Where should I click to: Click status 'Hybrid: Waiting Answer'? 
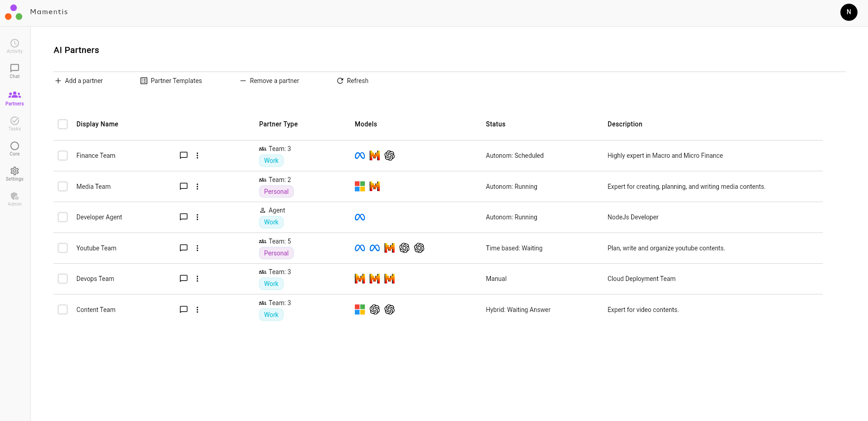tap(518, 310)
